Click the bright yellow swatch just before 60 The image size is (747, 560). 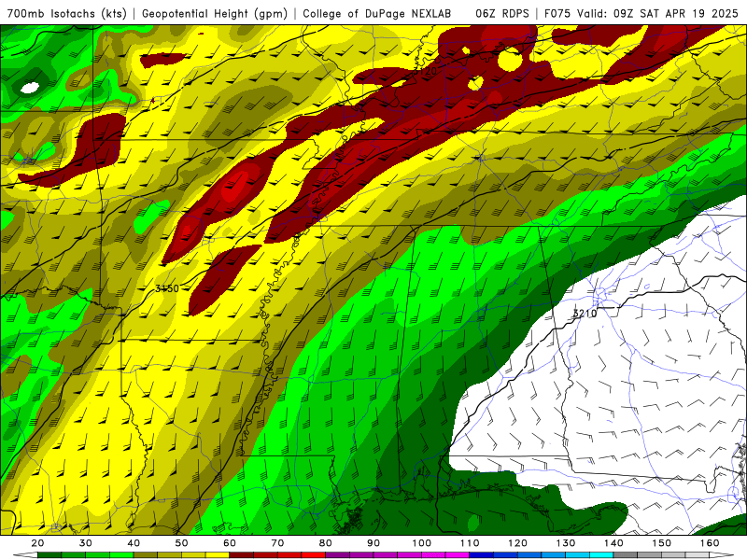218,555
